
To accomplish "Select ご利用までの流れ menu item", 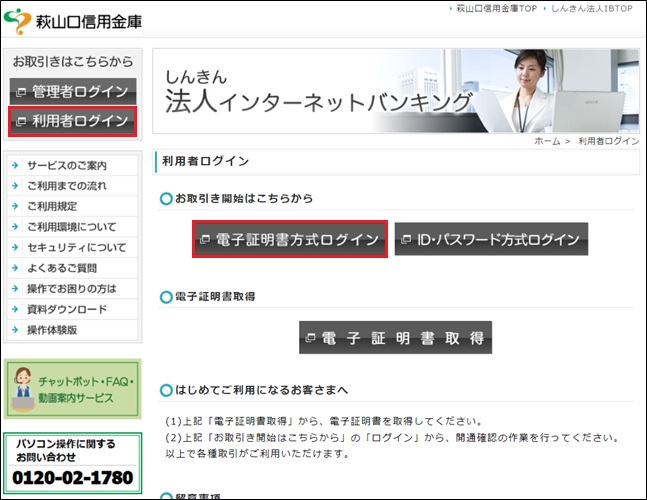I will (x=66, y=186).
